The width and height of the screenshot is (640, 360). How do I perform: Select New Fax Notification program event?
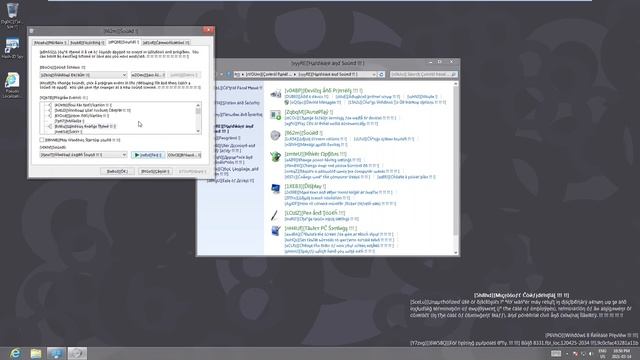pyautogui.click(x=83, y=105)
